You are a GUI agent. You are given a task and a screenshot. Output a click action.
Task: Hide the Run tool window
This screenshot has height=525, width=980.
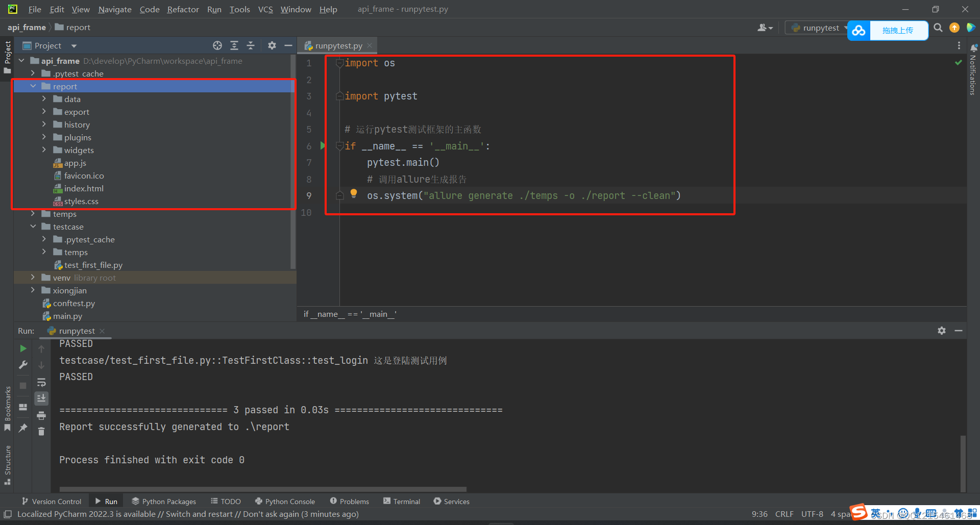pos(959,331)
